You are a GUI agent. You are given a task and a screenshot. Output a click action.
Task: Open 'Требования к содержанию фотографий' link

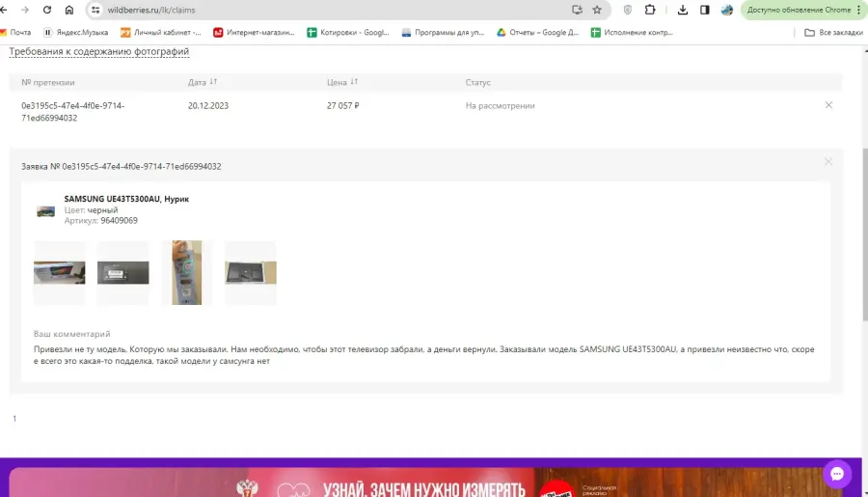(x=99, y=51)
